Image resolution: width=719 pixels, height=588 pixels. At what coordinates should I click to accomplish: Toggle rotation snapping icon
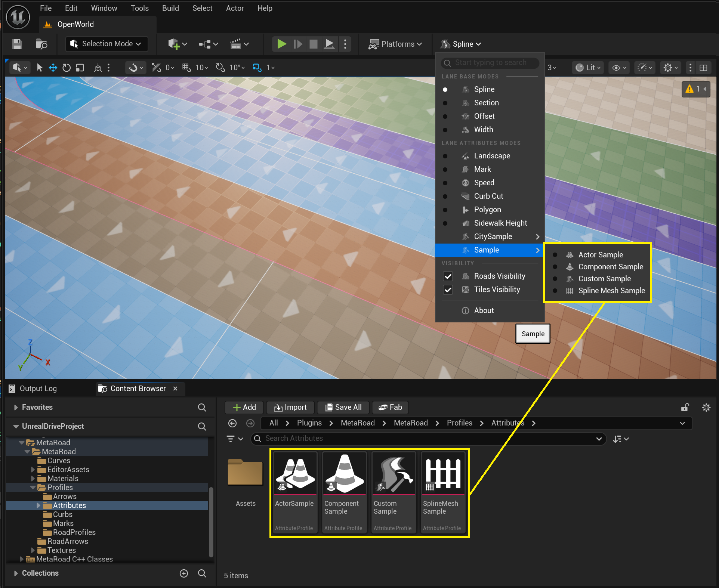point(220,67)
